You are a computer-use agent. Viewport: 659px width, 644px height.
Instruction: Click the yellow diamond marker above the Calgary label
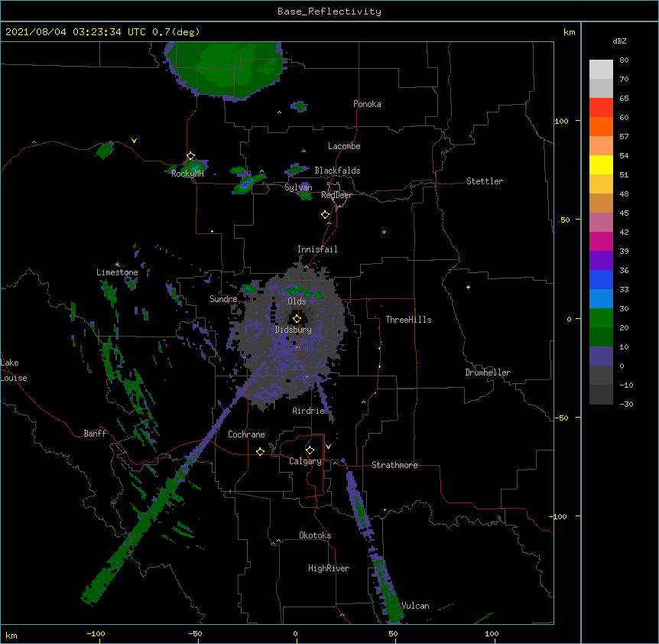(310, 450)
